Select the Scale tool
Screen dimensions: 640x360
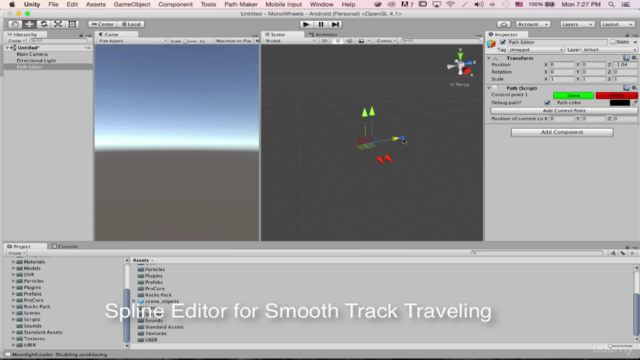click(x=58, y=24)
